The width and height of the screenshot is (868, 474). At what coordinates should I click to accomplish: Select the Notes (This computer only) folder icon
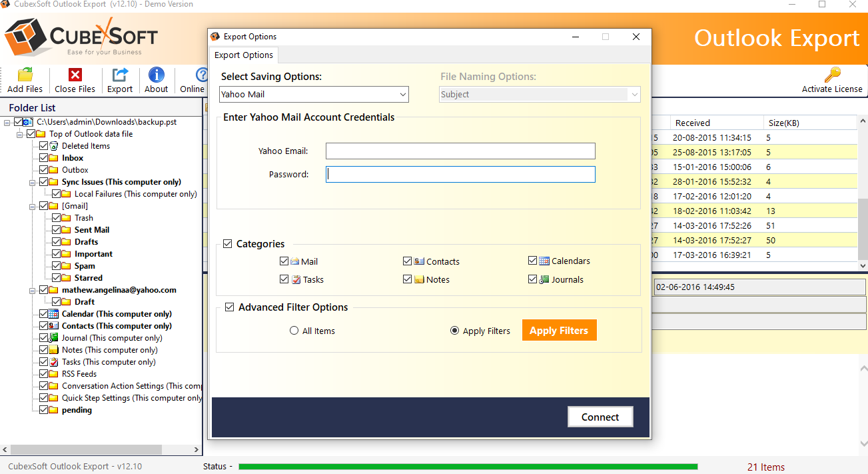(x=55, y=350)
